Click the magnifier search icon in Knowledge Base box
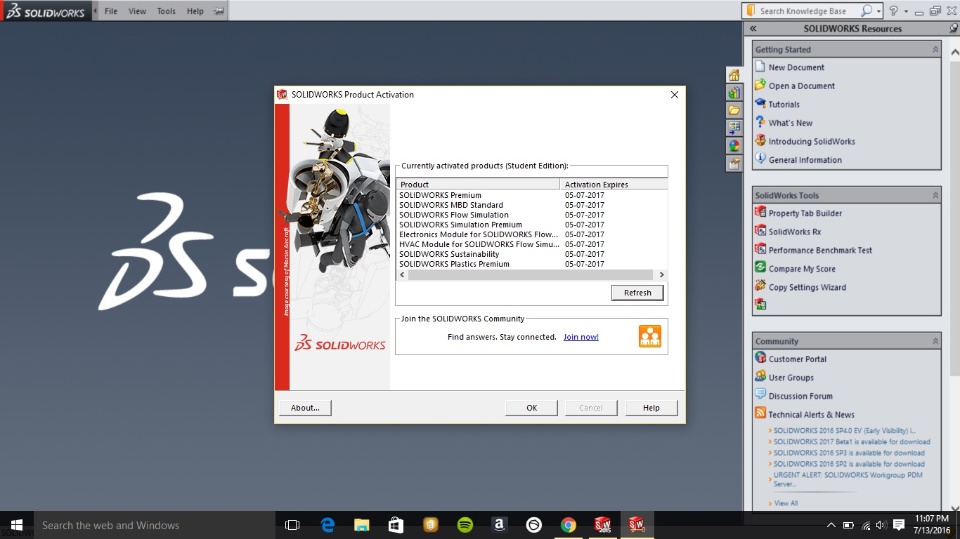Image resolution: width=960 pixels, height=539 pixels. 866,11
